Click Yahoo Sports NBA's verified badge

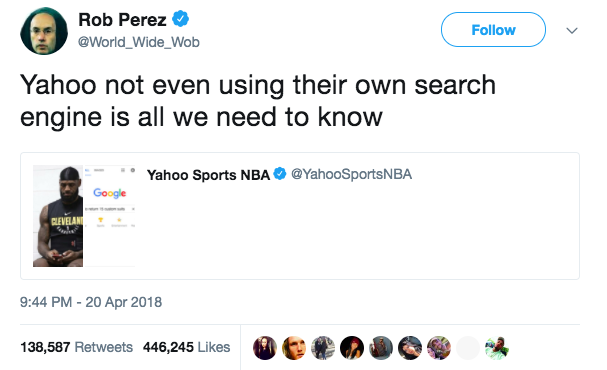280,174
